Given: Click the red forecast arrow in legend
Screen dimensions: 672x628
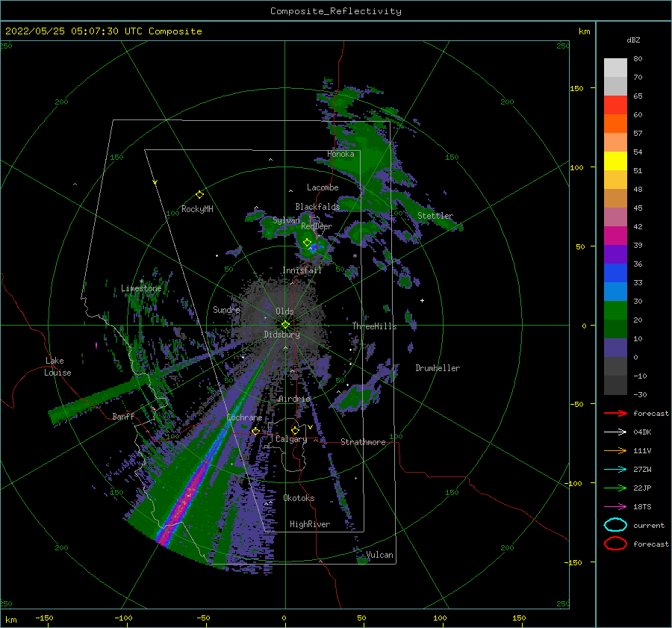Looking at the screenshot, I should click(x=615, y=413).
